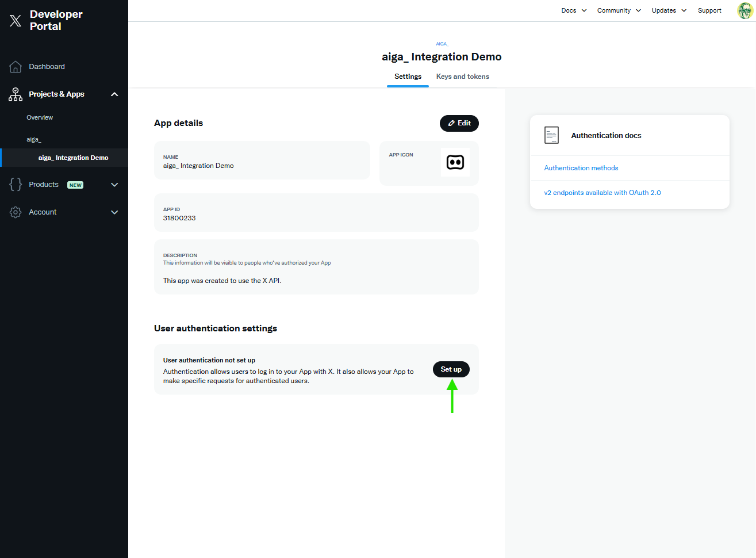Open the Community dropdown menu
The width and height of the screenshot is (756, 558).
619,10
